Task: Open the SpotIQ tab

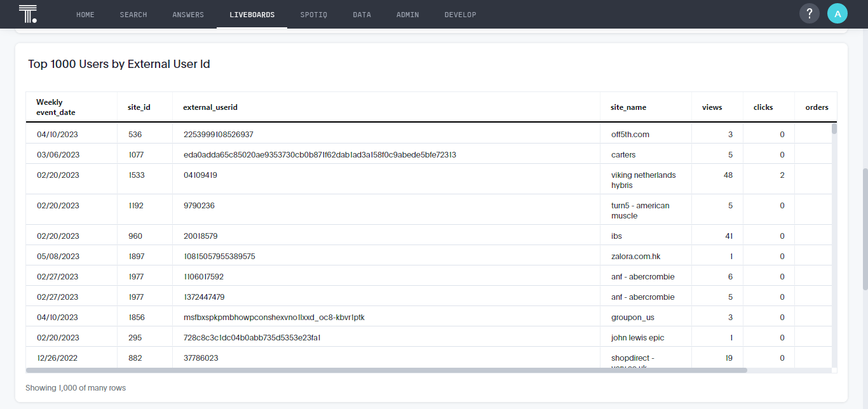Action: coord(313,15)
